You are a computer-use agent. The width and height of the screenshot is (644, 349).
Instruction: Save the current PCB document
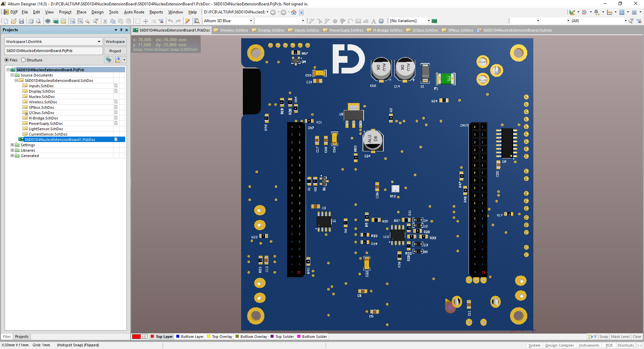click(x=21, y=21)
